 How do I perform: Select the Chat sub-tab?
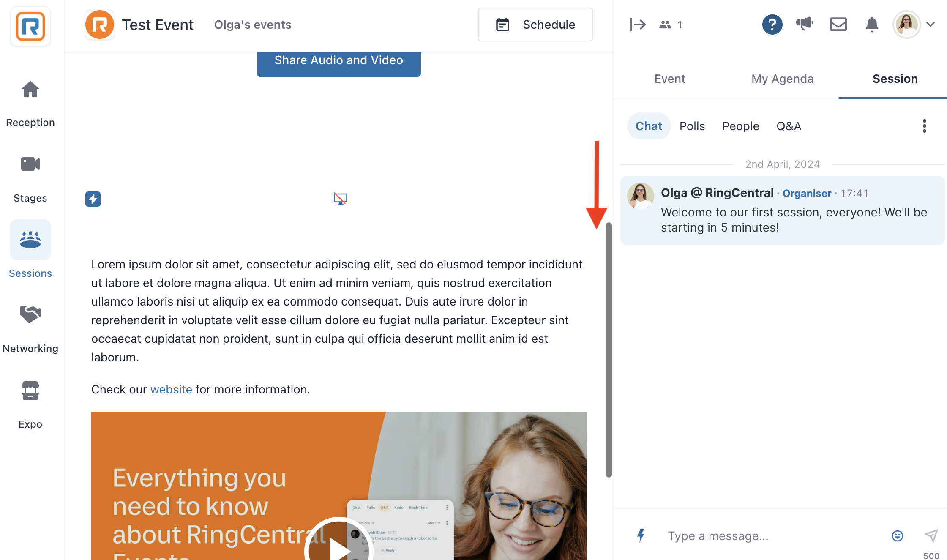649,126
